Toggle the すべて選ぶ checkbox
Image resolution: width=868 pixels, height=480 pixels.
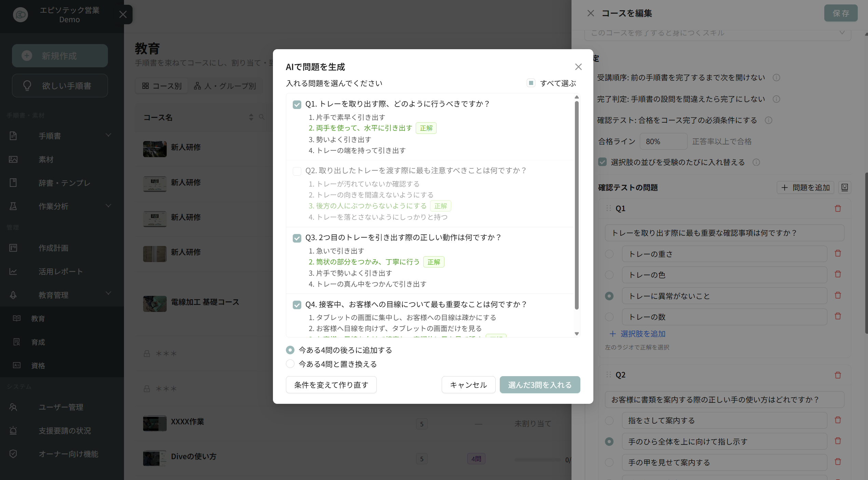pos(531,83)
